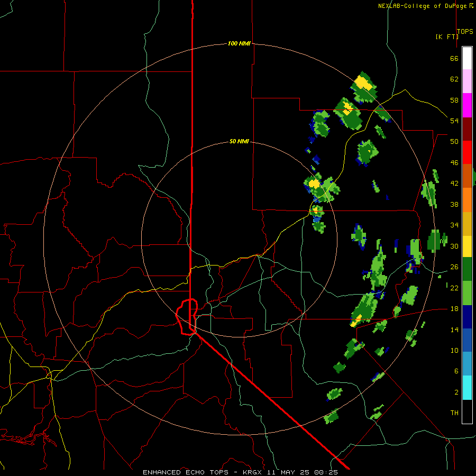Click the "11 MAY 25 00:25" timestamp

point(303,472)
